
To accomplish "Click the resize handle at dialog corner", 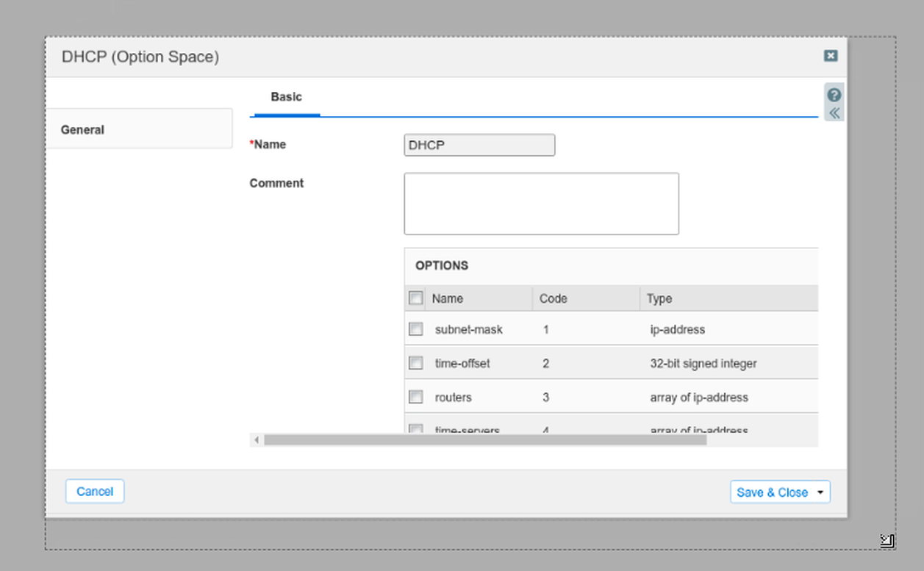I will point(887,541).
